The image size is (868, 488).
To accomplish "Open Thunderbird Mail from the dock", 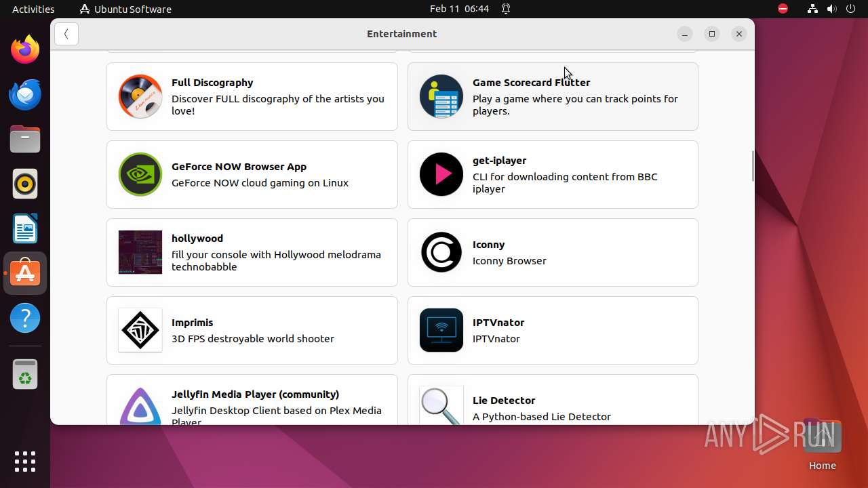I will click(x=25, y=94).
